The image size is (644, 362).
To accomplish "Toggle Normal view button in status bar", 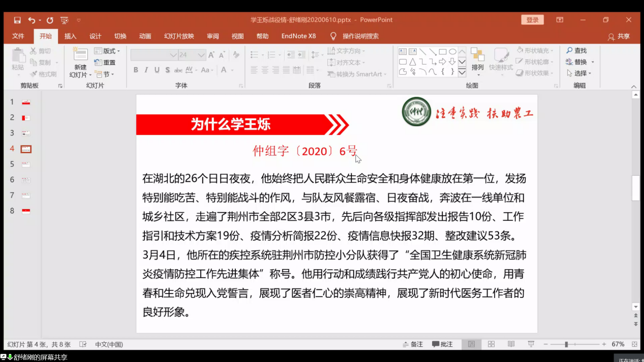I will pos(471,344).
